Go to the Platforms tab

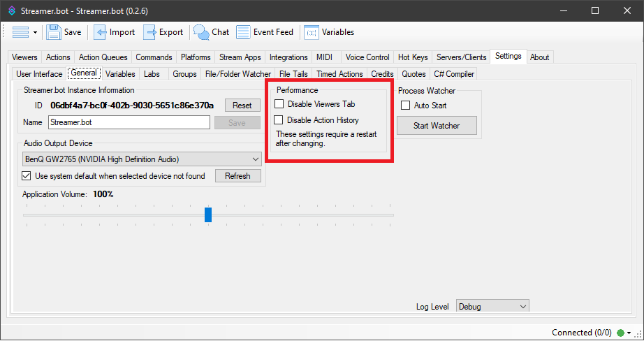[x=196, y=57]
